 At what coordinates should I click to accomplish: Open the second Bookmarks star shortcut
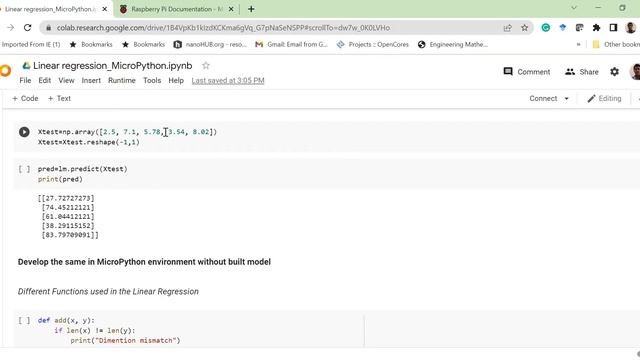click(x=143, y=44)
